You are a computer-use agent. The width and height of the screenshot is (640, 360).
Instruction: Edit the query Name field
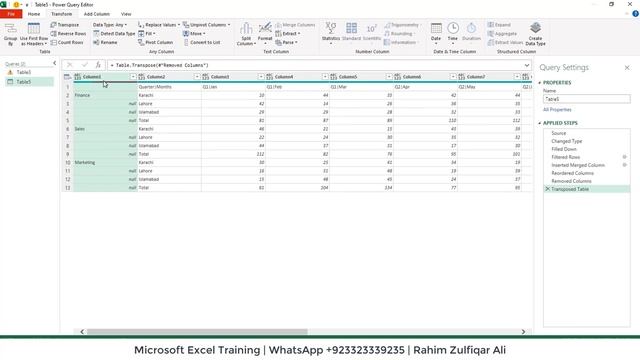[587, 99]
